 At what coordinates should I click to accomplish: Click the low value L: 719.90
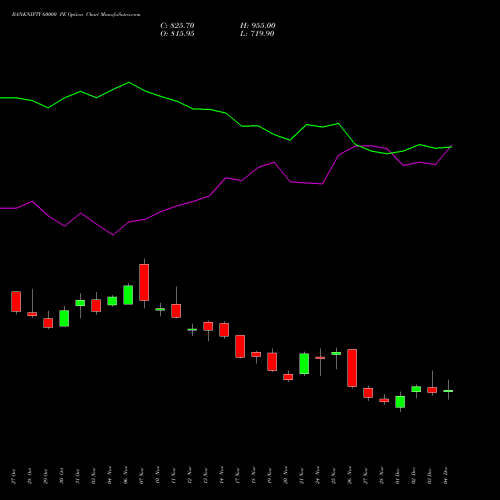257,34
